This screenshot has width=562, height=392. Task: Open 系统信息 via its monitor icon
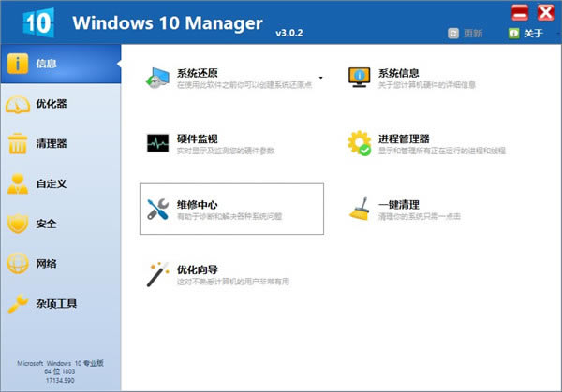pos(360,78)
